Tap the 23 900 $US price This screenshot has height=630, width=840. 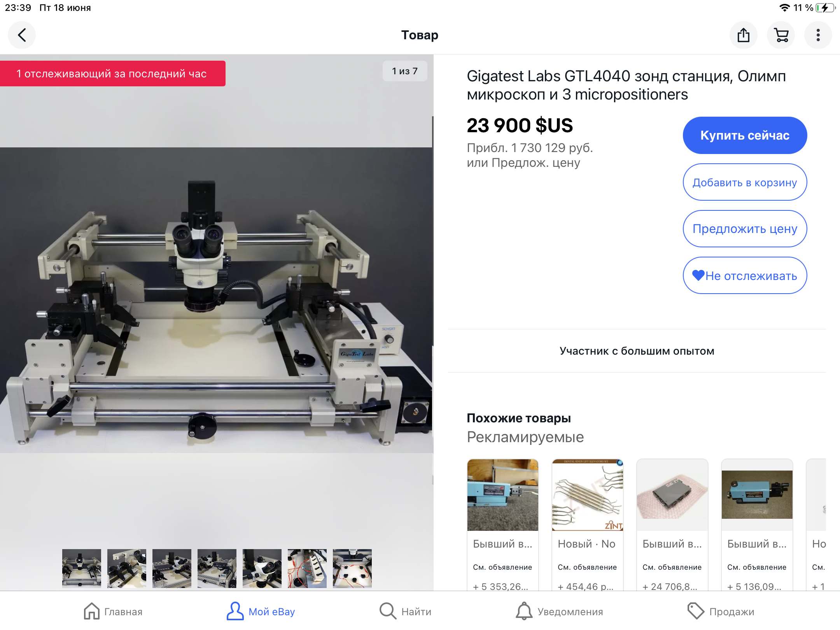click(520, 125)
